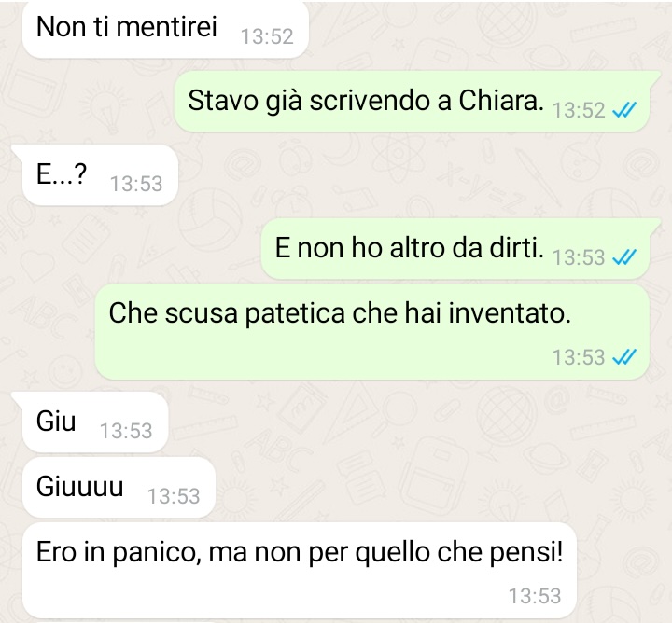Select the 'E non ho altro da dirti.' bubble
The height and width of the screenshot is (623, 672).
[x=455, y=249]
